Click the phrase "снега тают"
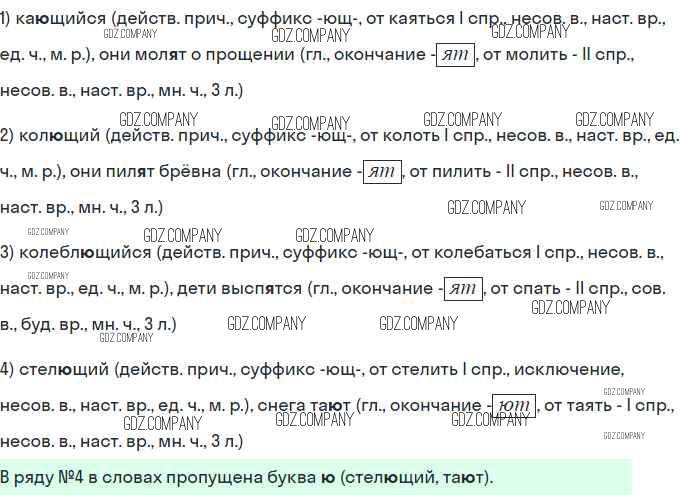680x495 pixels. tap(304, 407)
